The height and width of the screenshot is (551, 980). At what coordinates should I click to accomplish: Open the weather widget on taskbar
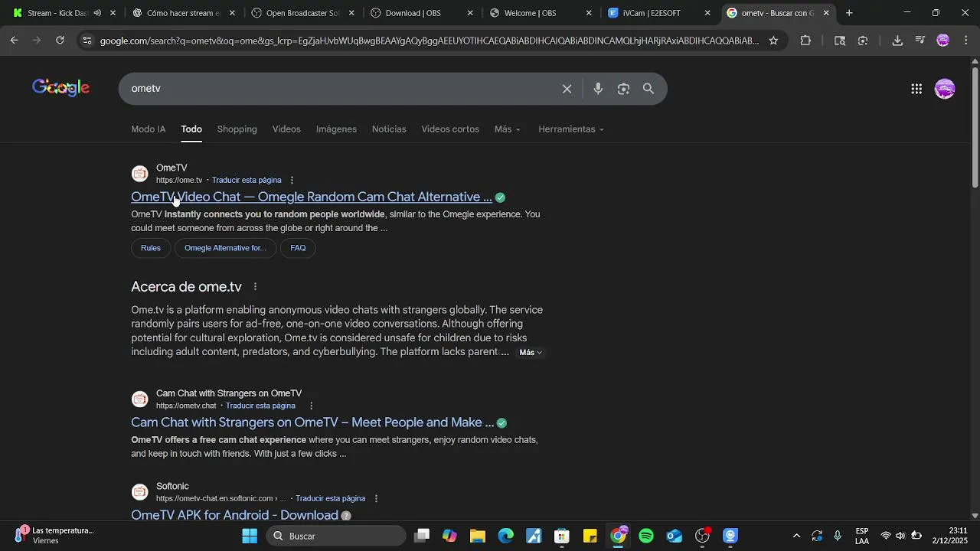(55, 536)
